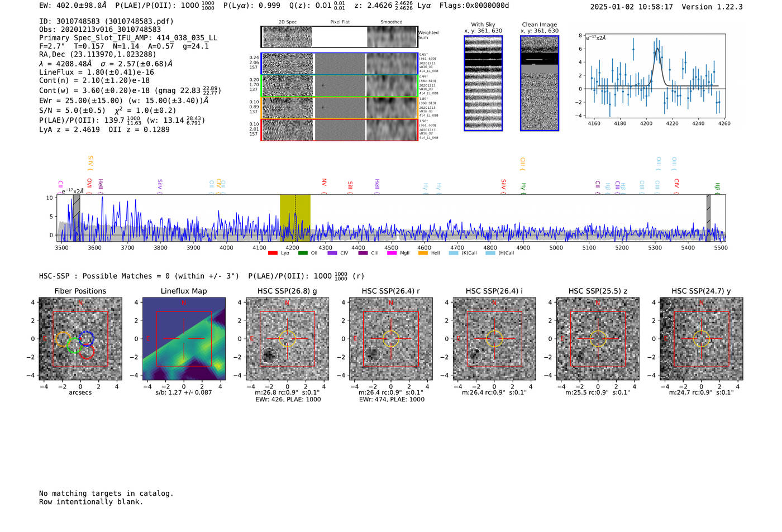The image size is (782, 532).
Task: Click the ID 3010748583 text line
Action: point(106,21)
